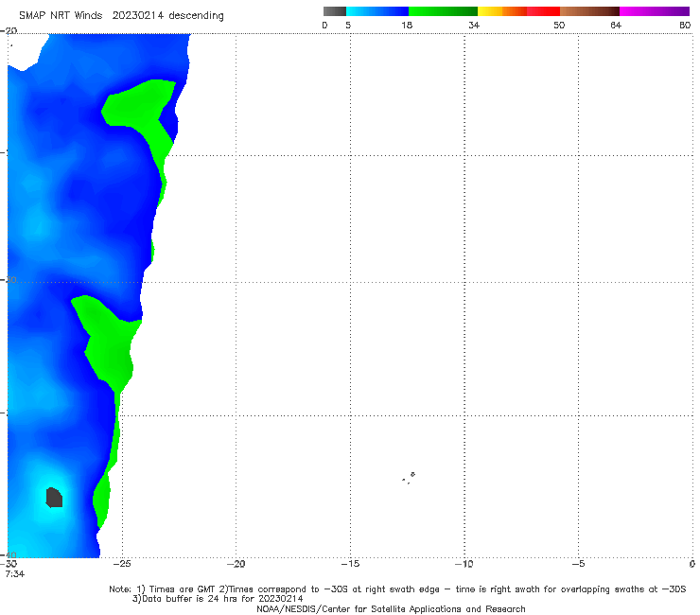Click the date '20230214' in the title
Screen dimensions: 700x615
tap(138, 16)
